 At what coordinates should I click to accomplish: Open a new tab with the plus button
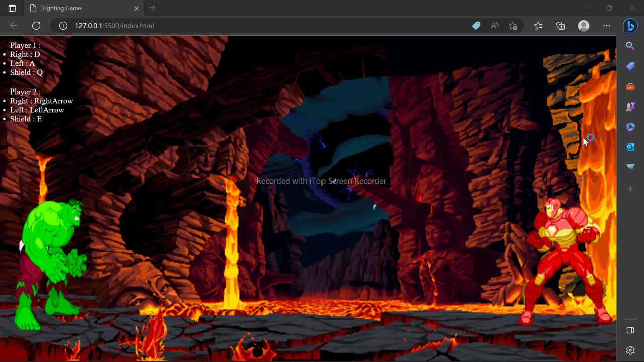point(153,8)
